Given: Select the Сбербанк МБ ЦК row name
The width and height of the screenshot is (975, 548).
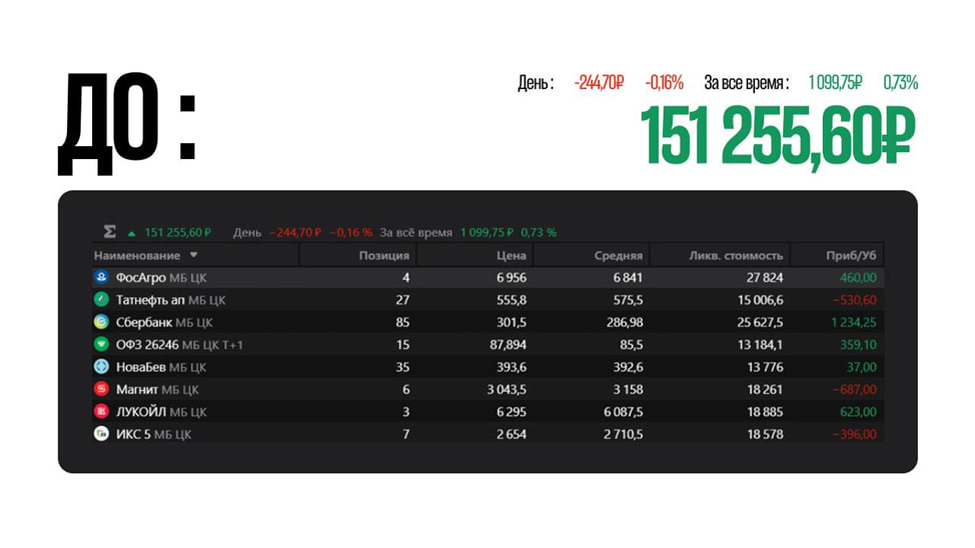Looking at the screenshot, I should [164, 322].
